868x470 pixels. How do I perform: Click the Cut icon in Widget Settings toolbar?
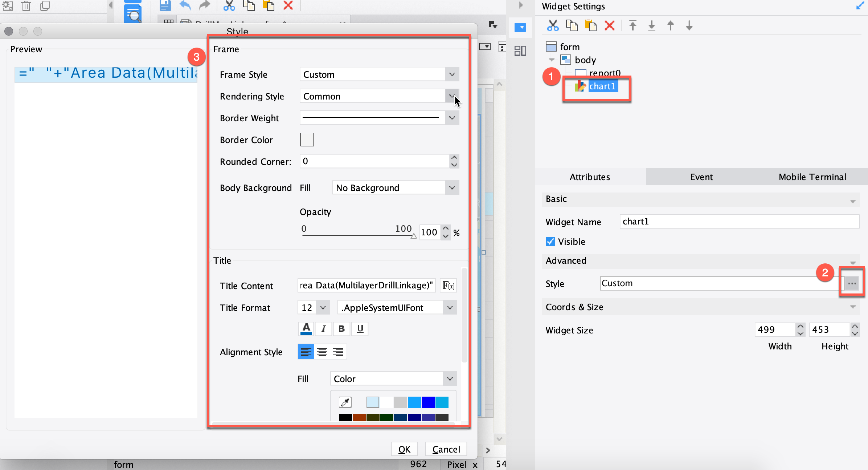553,26
